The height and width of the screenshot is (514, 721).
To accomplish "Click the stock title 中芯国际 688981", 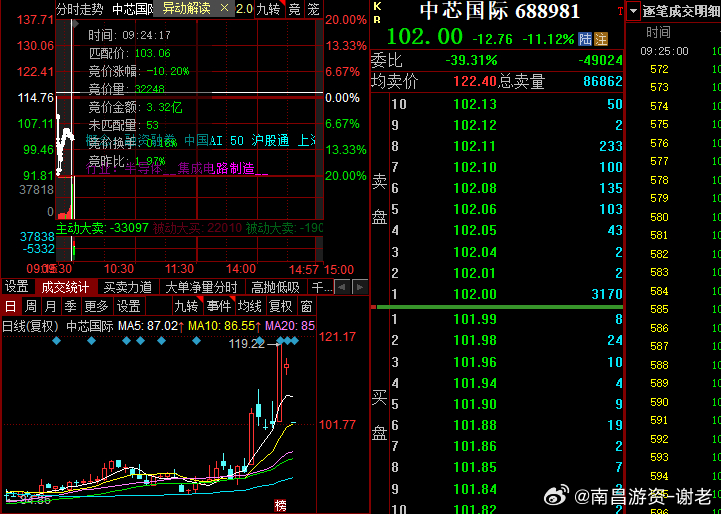I will tap(499, 11).
